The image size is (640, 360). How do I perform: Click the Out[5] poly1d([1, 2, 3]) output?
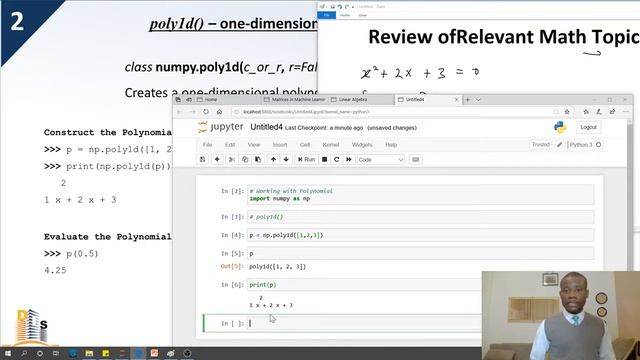coord(277,267)
